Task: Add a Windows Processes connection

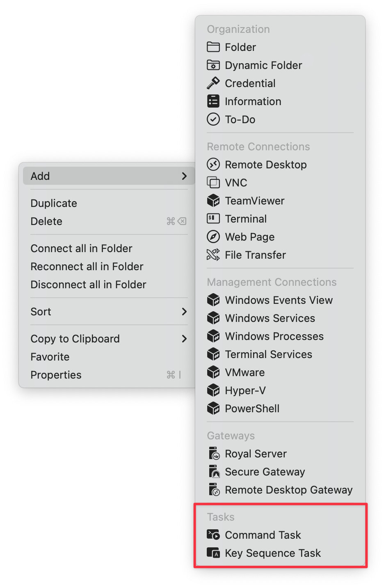Action: (x=280, y=336)
